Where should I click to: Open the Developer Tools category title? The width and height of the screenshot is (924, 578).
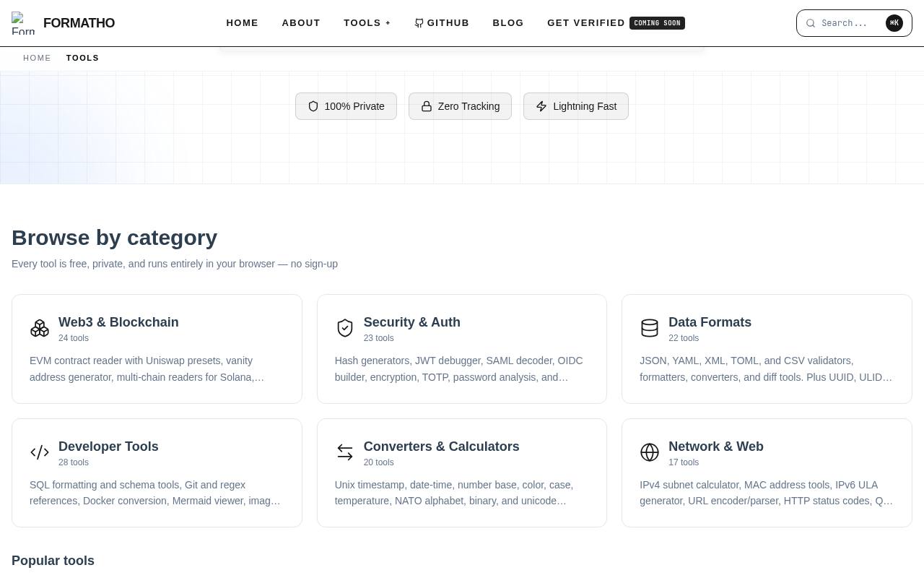click(x=108, y=447)
